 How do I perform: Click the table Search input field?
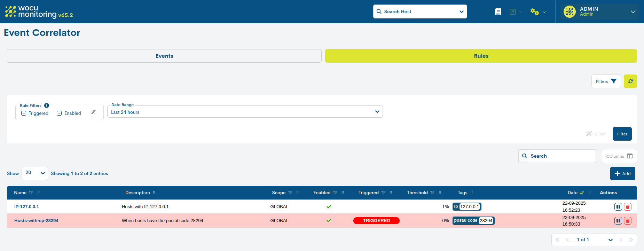(560, 156)
